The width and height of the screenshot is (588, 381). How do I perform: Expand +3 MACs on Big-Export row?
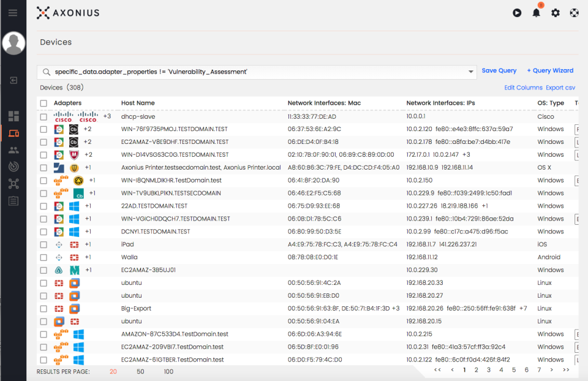pos(396,308)
